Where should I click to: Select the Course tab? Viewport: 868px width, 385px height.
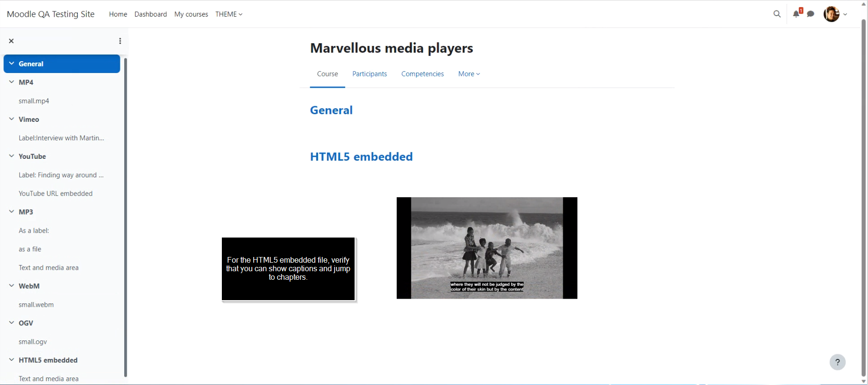tap(328, 74)
